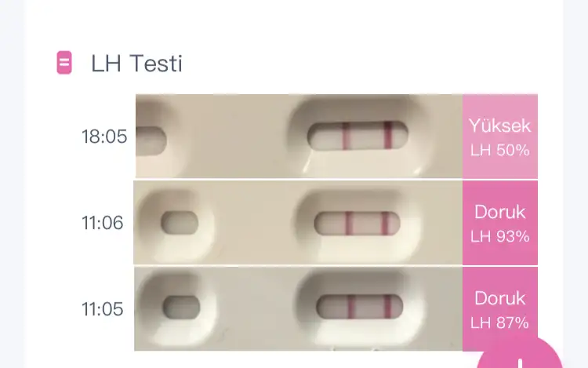Click the "Yüksek" level text

tap(499, 126)
